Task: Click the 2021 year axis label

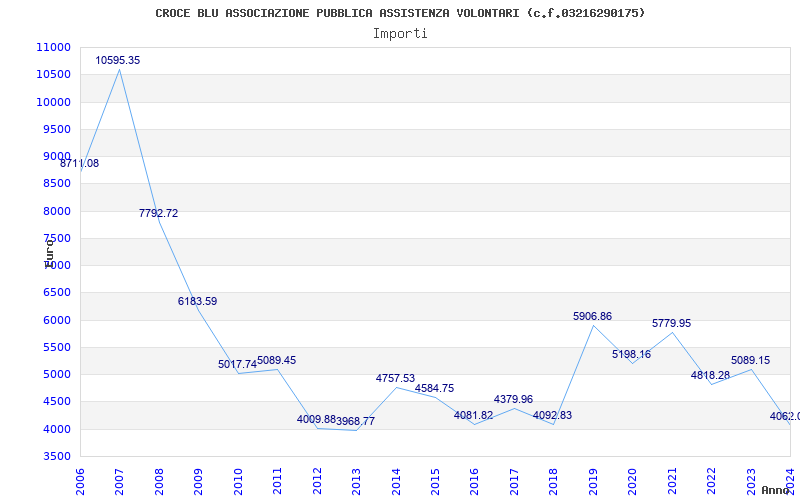Action: click(672, 482)
